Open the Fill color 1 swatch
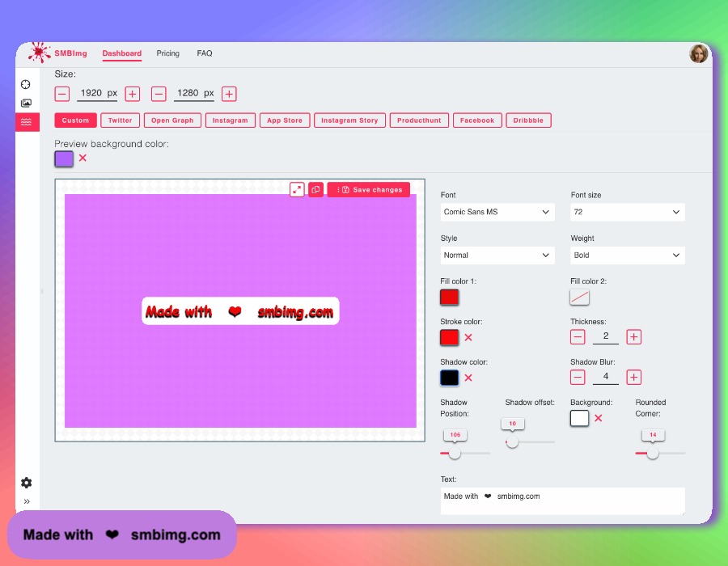Screen dimensions: 728x566 click(x=450, y=297)
